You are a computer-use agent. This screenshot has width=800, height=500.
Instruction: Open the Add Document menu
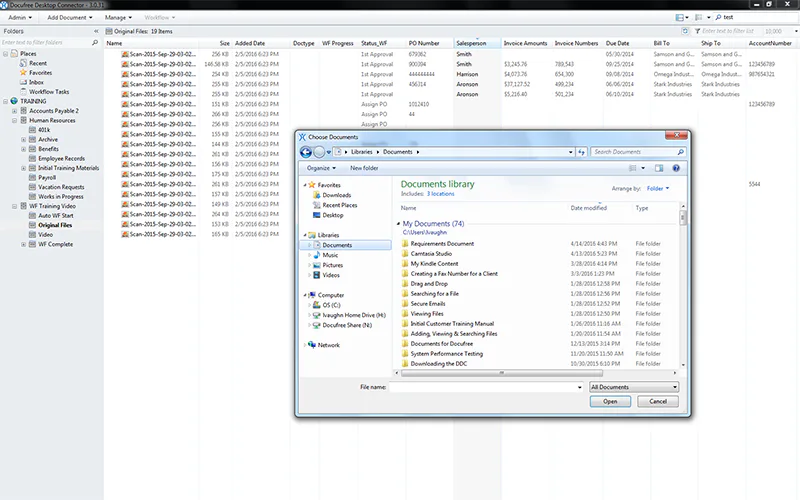point(70,17)
